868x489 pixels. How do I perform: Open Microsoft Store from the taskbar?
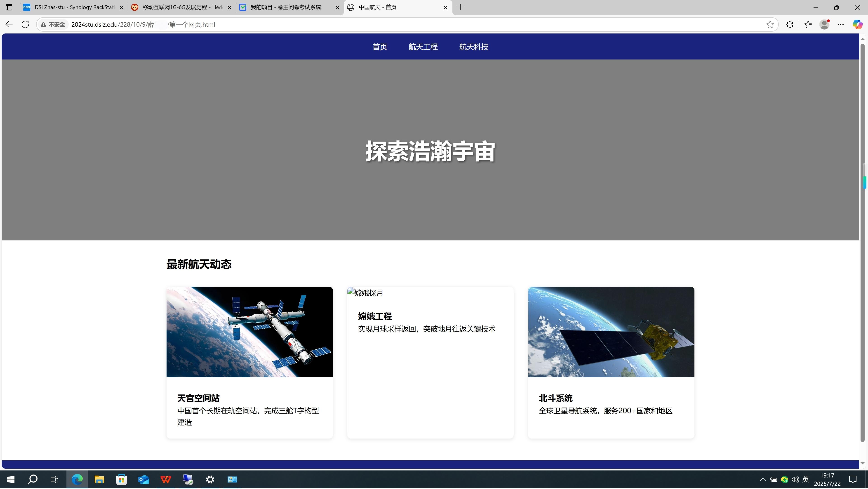click(121, 480)
